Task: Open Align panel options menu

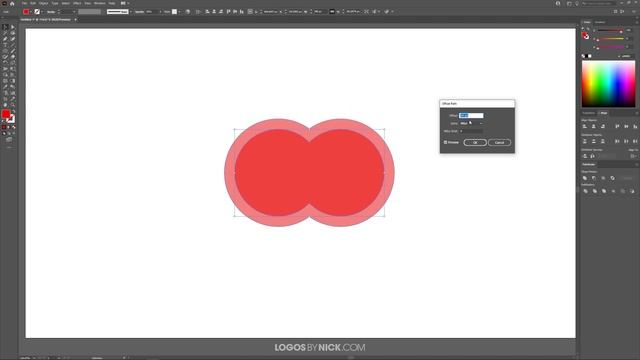Action: [637, 113]
